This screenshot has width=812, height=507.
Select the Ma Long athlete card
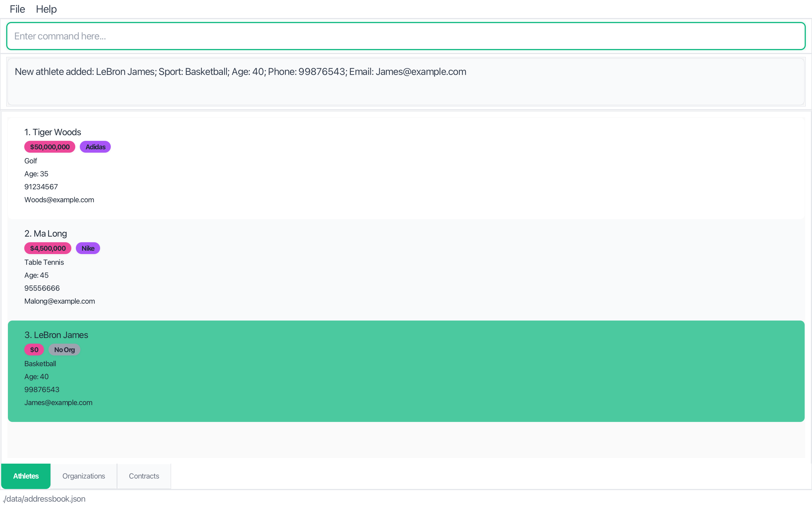(x=405, y=269)
